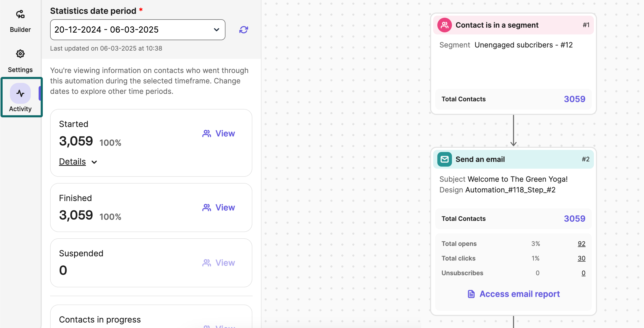Click 'Statistics date period' heading
This screenshot has height=328, width=644.
click(93, 11)
